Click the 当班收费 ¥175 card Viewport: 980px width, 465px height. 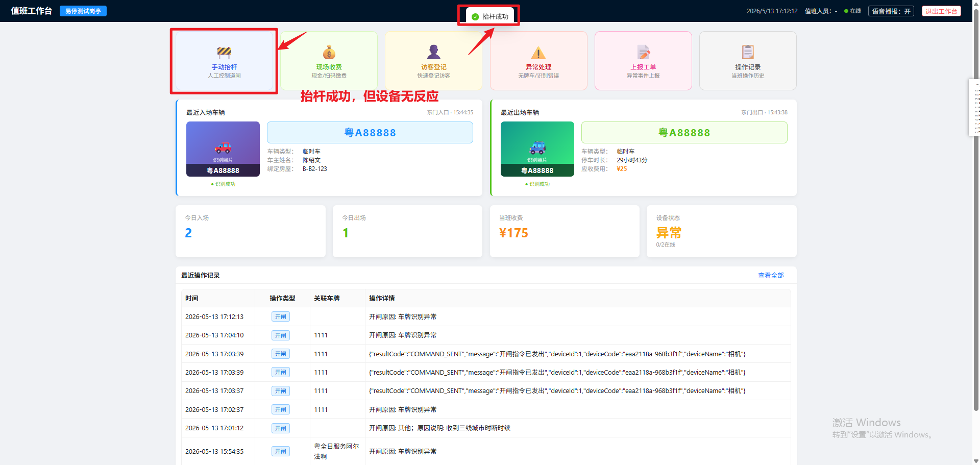coord(565,231)
